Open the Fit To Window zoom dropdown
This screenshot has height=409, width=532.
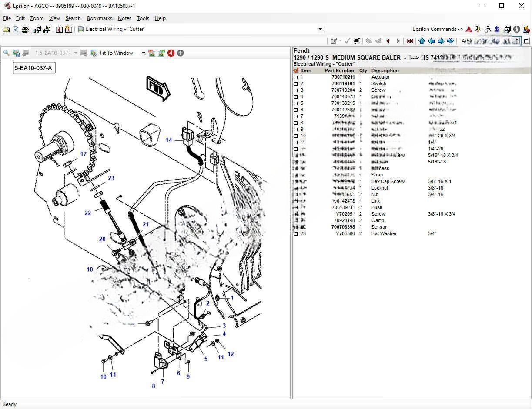[x=144, y=53]
